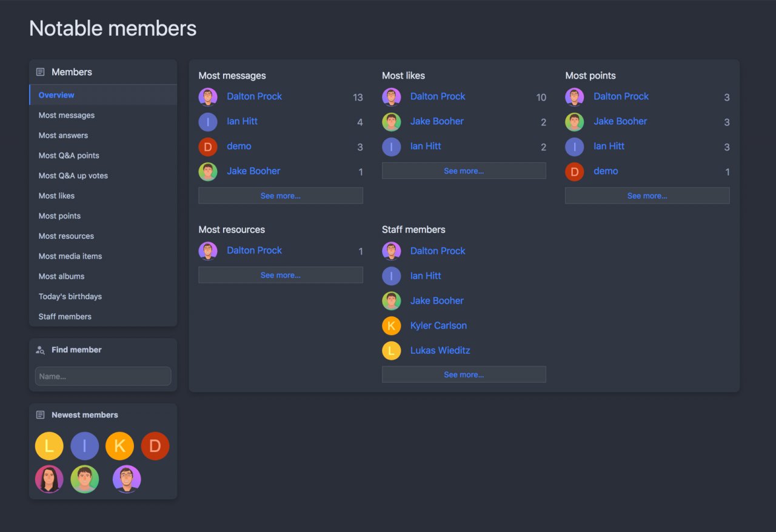Expand See more under Most likes

pyautogui.click(x=464, y=171)
